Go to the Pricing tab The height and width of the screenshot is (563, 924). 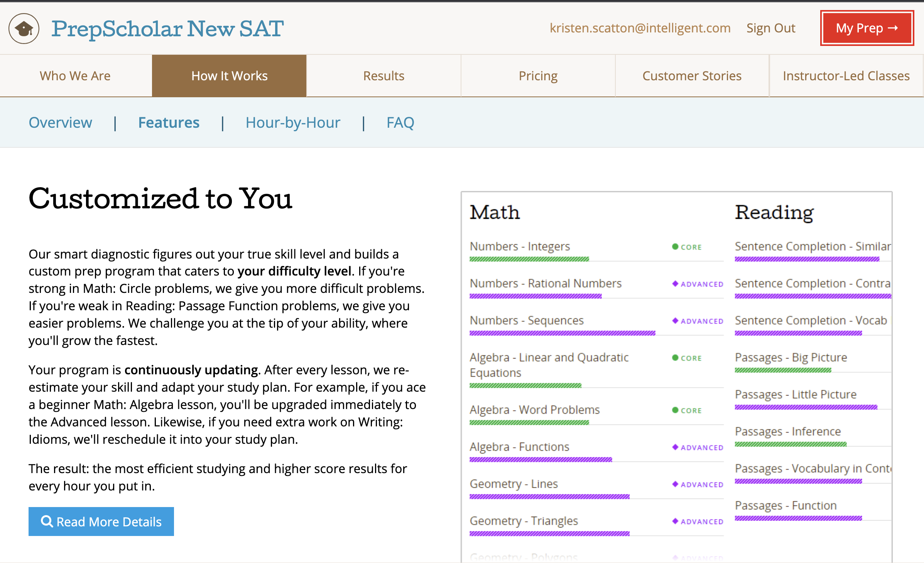point(538,76)
